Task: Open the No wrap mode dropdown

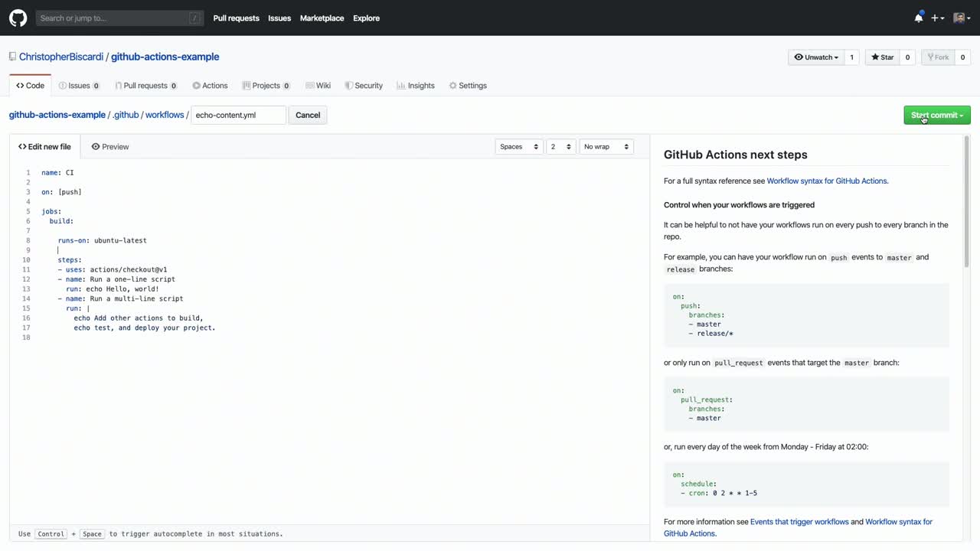Action: (606, 147)
